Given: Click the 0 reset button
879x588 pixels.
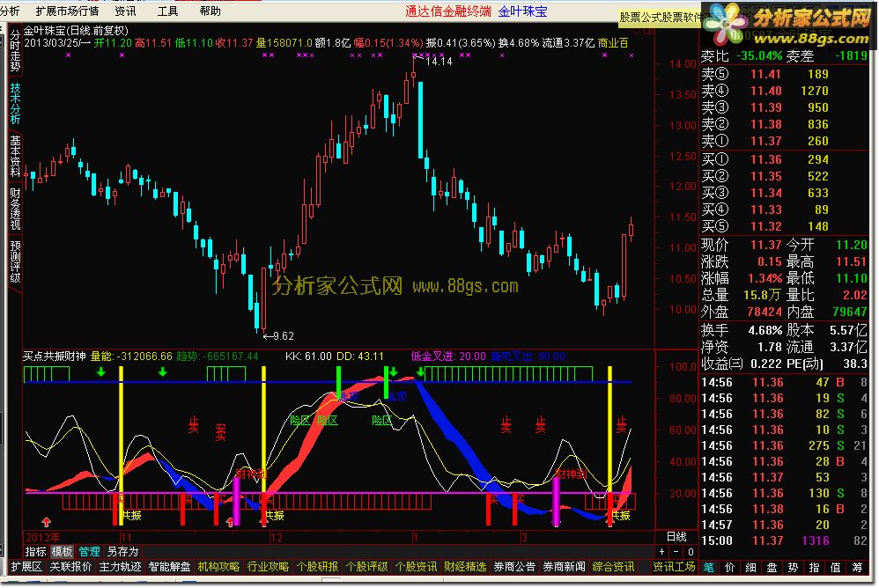Looking at the screenshot, I should point(691,552).
